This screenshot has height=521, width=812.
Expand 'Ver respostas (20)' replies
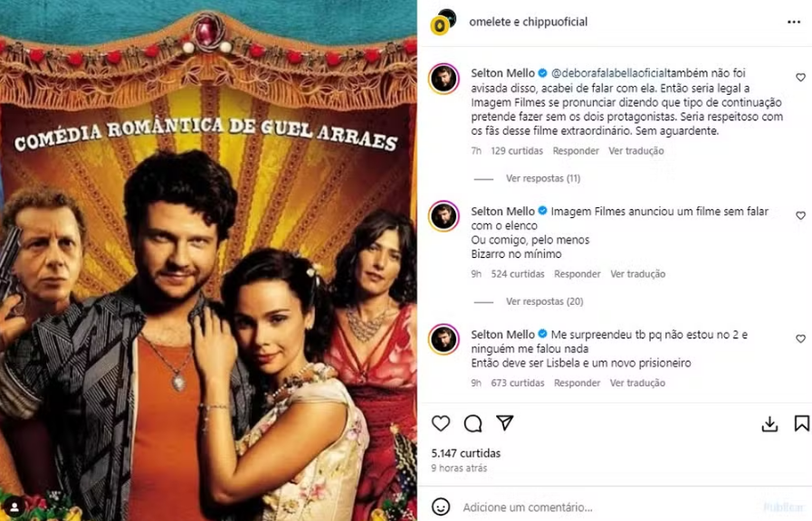(x=544, y=301)
